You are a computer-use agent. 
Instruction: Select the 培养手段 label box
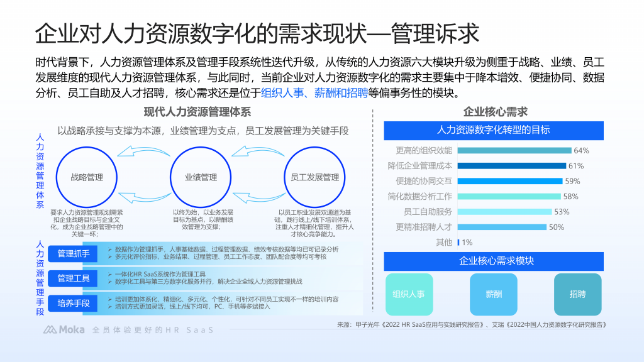coord(74,304)
